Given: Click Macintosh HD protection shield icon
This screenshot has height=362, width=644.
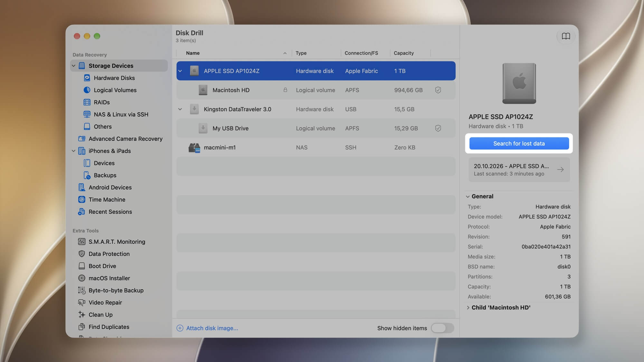Looking at the screenshot, I should (438, 90).
